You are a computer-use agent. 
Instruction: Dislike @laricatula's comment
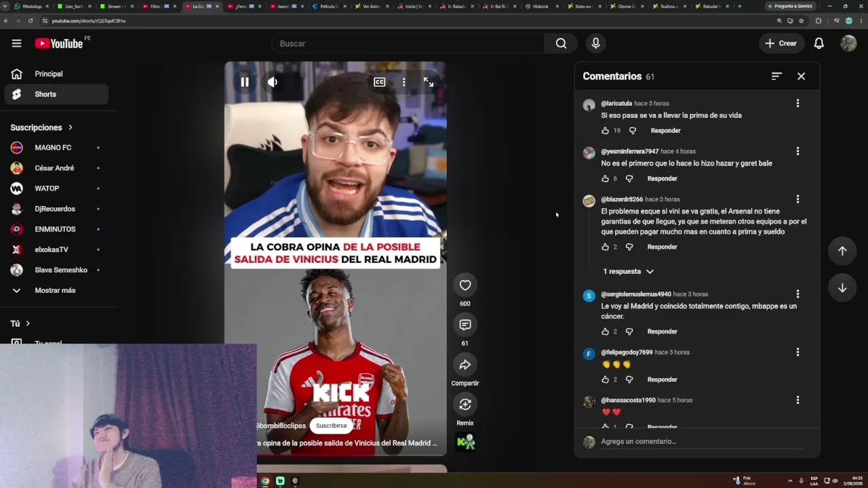coord(633,131)
